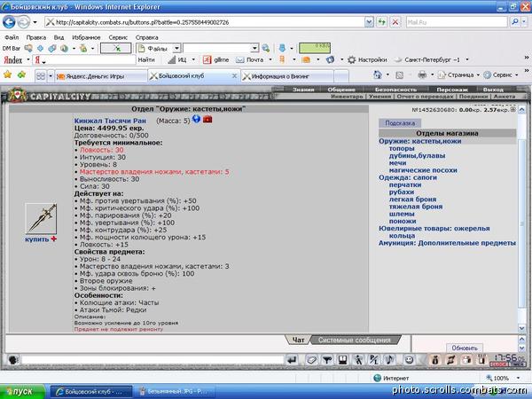The height and width of the screenshot is (399, 532).
Task: Expand the Файлы toolbar dropdown
Action: 176,49
